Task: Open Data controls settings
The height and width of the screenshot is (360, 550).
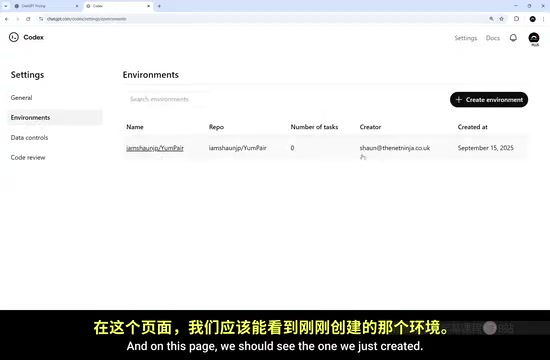Action: [29, 138]
